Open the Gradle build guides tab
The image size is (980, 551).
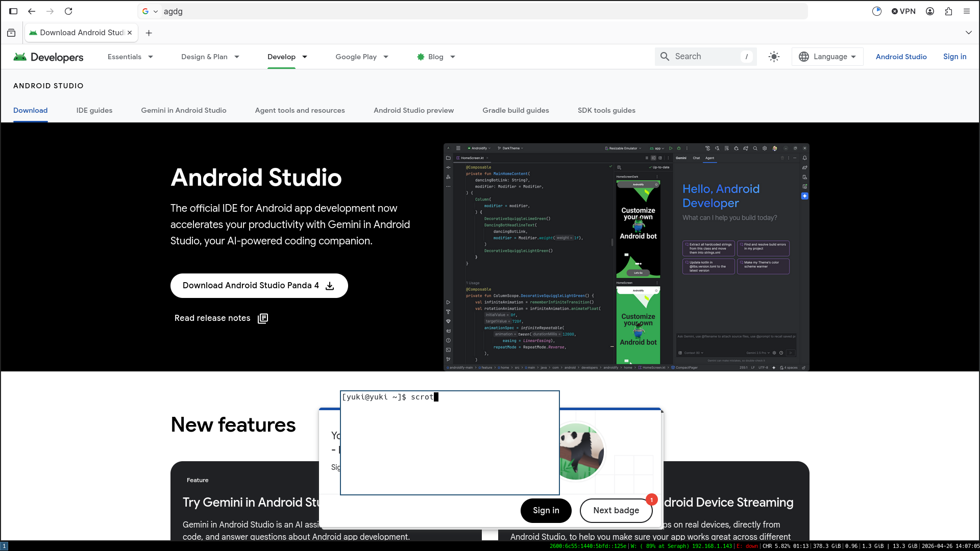516,110
